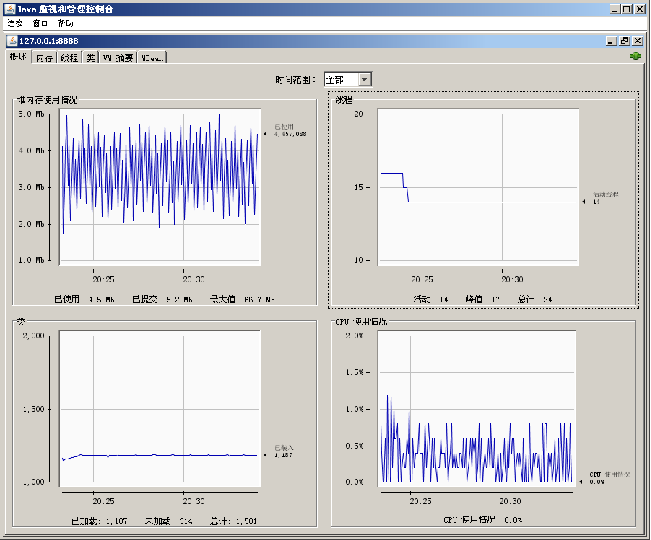Click the green connection status icon
This screenshot has height=540, width=651.
635,56
